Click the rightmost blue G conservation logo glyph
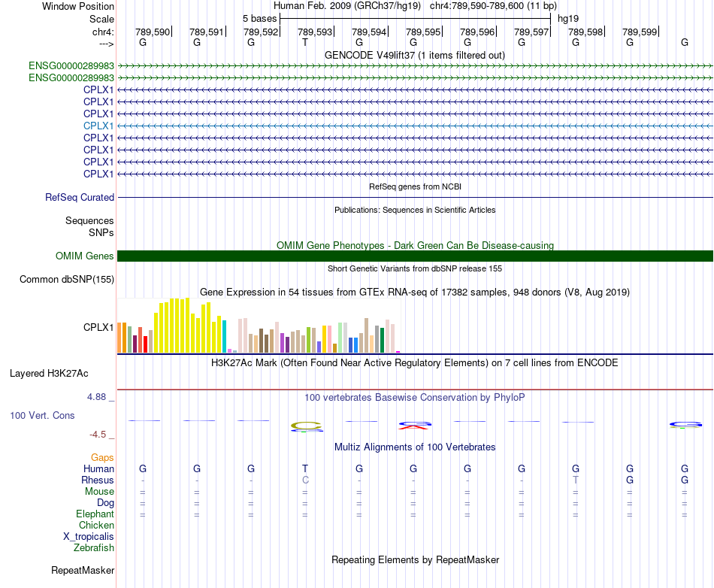Image resolution: width=714 pixels, height=588 pixels. [x=685, y=425]
